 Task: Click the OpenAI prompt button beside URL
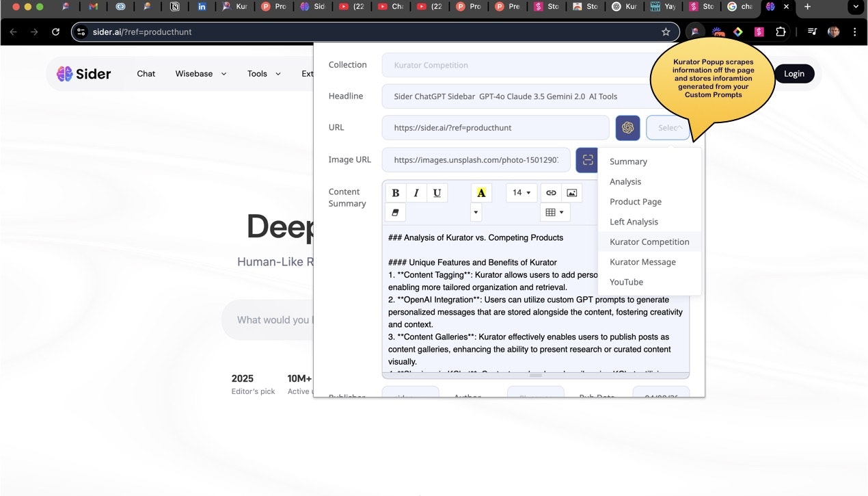tap(628, 128)
